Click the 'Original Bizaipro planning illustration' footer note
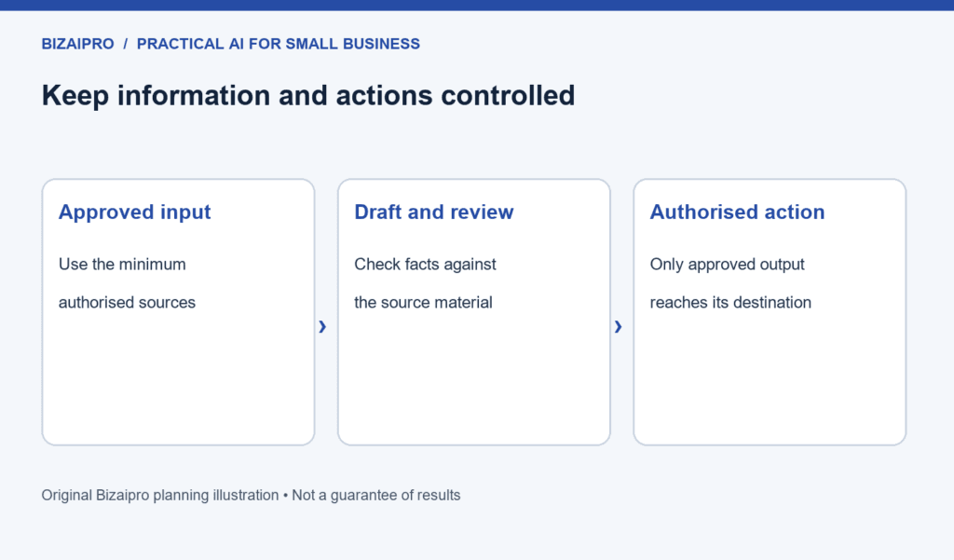This screenshot has width=954, height=560. pyautogui.click(x=159, y=495)
